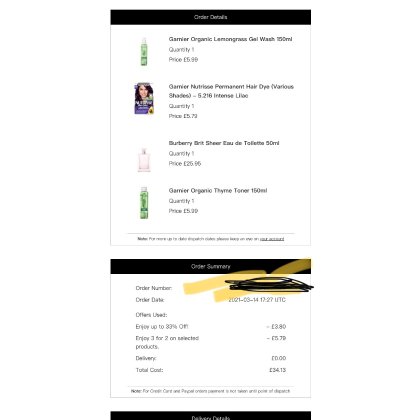Click the Order Details header bar
420x420 pixels.
click(x=211, y=17)
